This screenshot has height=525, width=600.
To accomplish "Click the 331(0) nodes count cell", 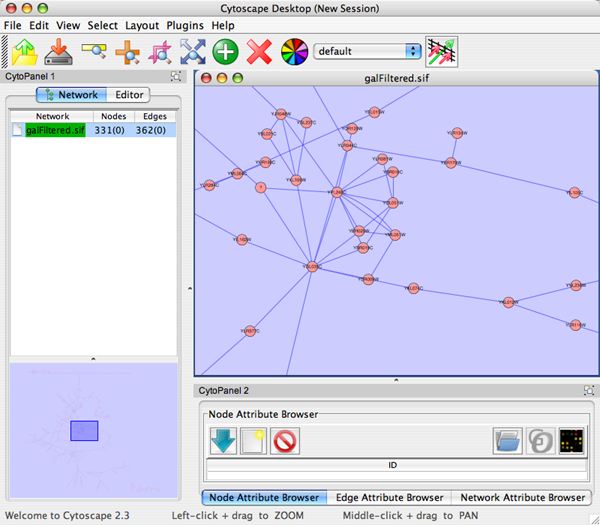I will tap(109, 130).
